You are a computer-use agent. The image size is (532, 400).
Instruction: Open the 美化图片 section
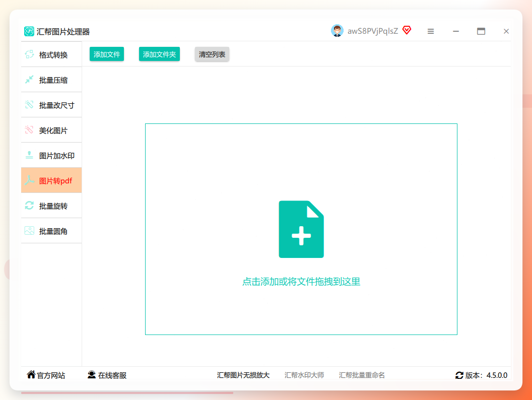point(51,130)
